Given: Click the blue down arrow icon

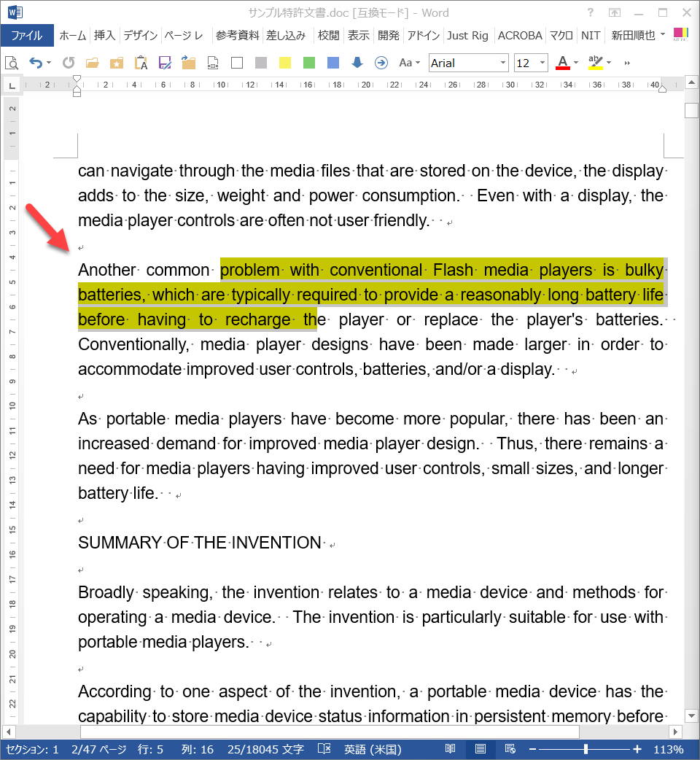Looking at the screenshot, I should (x=357, y=63).
